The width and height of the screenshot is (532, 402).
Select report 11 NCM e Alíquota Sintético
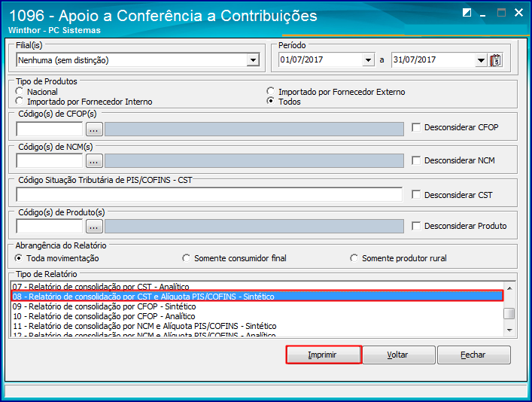[257, 326]
